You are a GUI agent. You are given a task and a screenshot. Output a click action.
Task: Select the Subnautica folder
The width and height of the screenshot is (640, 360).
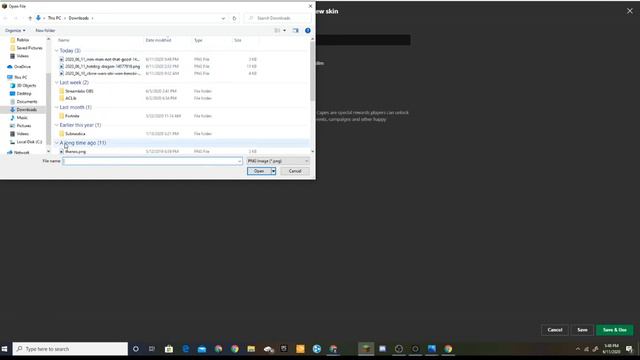pos(75,133)
